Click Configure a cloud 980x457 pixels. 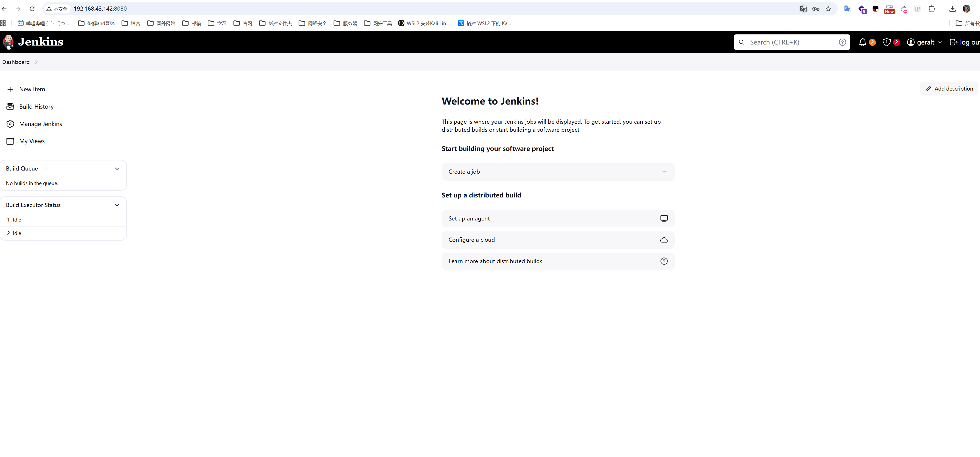[x=558, y=240]
